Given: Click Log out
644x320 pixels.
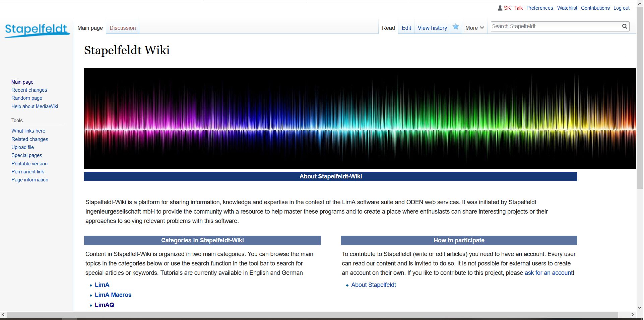Looking at the screenshot, I should pyautogui.click(x=621, y=8).
